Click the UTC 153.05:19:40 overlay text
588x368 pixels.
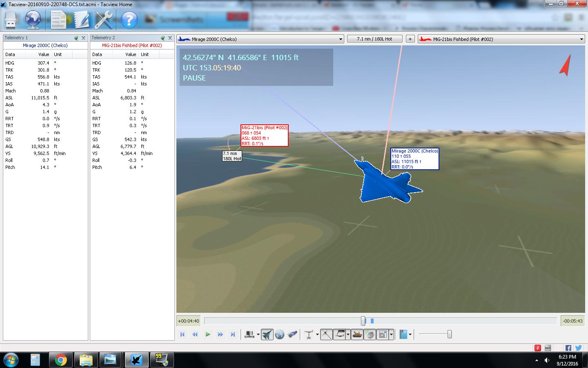click(x=212, y=68)
